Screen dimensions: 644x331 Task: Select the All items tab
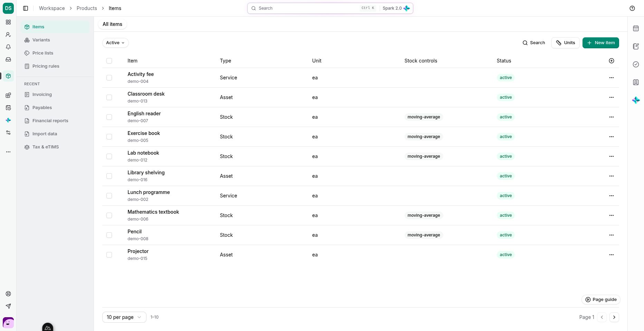pyautogui.click(x=112, y=24)
